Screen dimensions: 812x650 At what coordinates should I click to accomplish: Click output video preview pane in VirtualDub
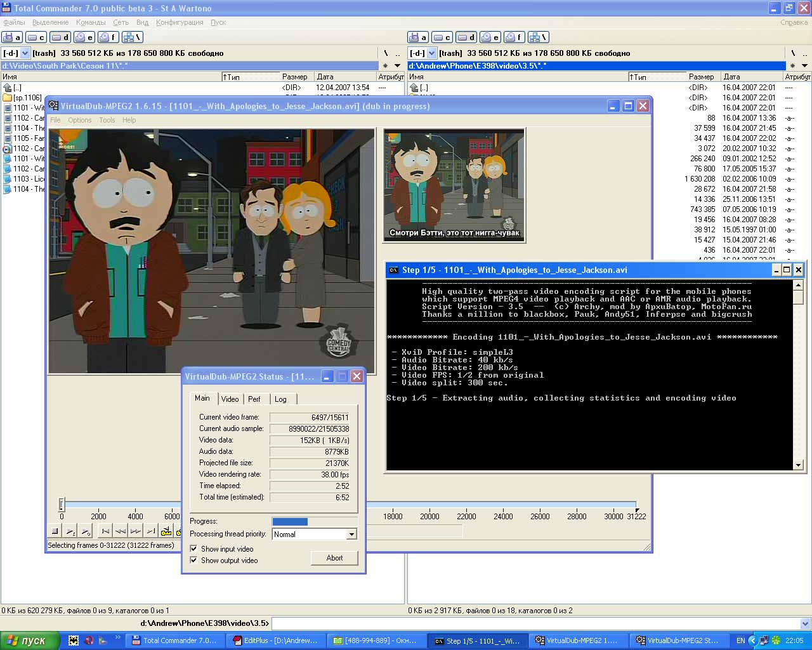(x=454, y=185)
